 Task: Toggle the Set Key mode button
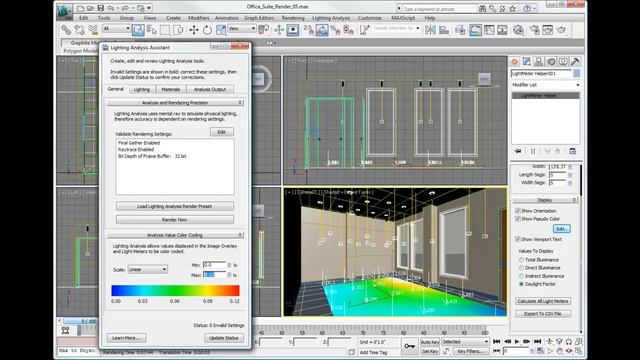click(430, 351)
